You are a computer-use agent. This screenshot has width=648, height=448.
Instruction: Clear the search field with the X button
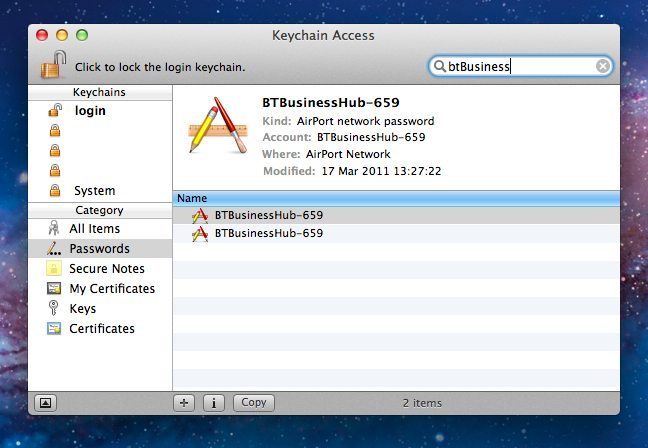tap(603, 66)
